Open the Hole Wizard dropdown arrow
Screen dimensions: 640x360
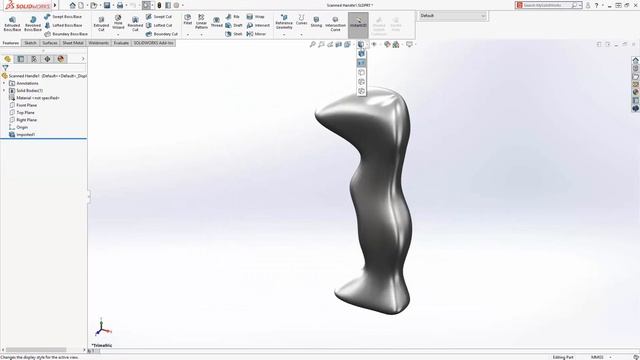[x=118, y=35]
